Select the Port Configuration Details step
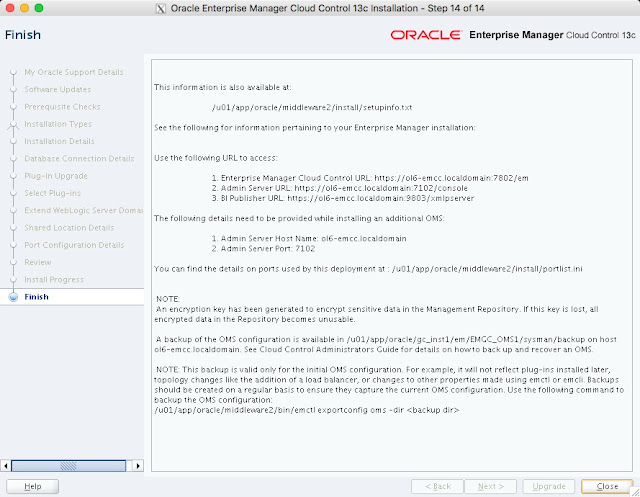Image resolution: width=640 pixels, height=497 pixels. (74, 245)
